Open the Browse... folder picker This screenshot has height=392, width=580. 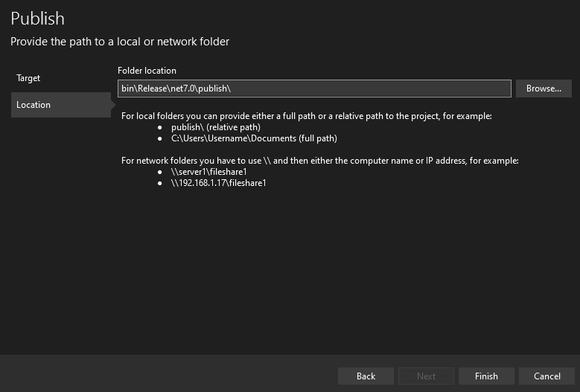coord(544,89)
